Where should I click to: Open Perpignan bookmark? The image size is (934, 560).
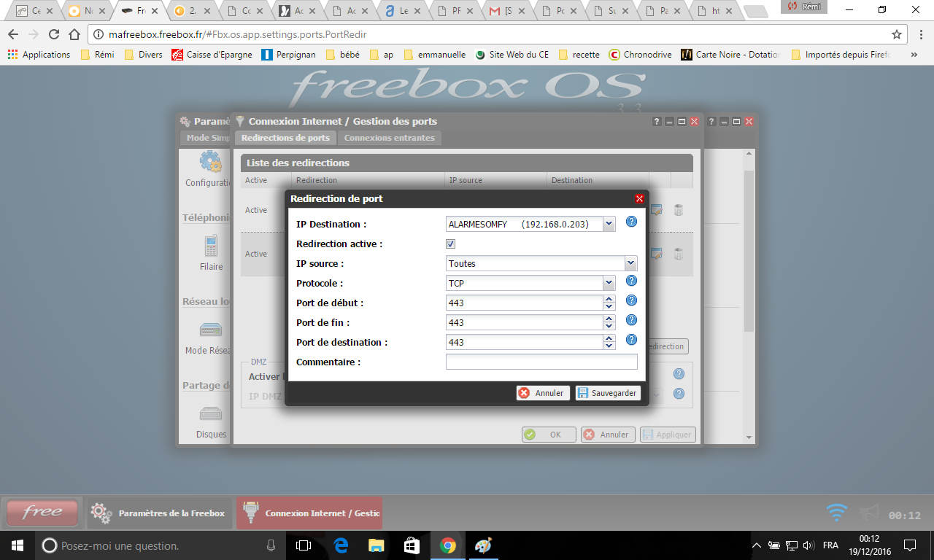[290, 55]
